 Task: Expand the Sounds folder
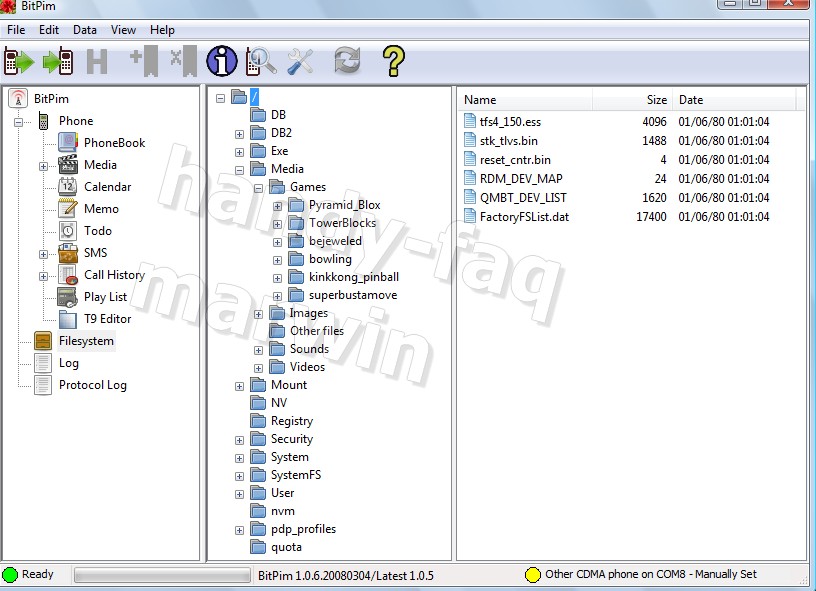click(x=258, y=351)
